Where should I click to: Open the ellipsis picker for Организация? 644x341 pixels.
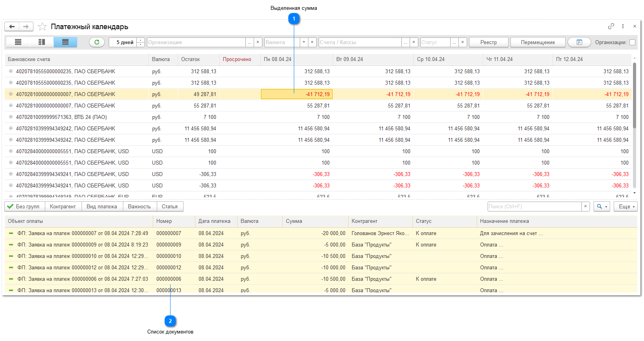point(249,42)
